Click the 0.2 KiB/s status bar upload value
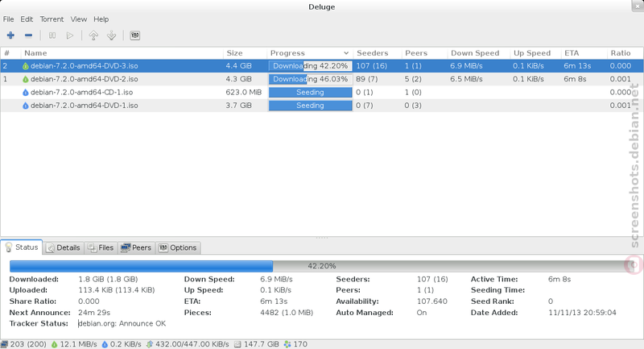 (x=126, y=344)
